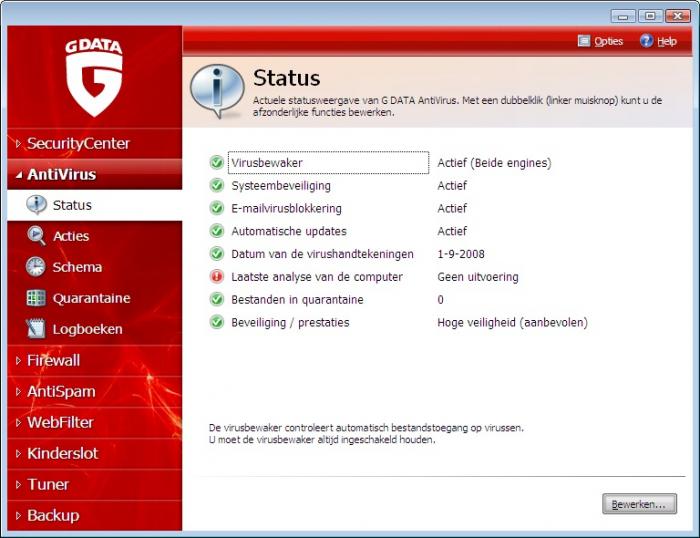Image resolution: width=700 pixels, height=538 pixels.
Task: Maximize the G DATA window
Action: pos(650,16)
